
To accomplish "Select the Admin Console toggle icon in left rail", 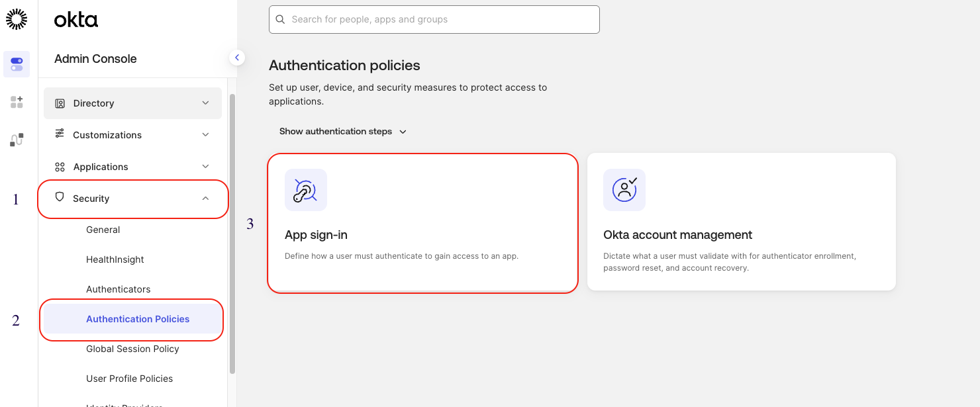I will point(17,64).
